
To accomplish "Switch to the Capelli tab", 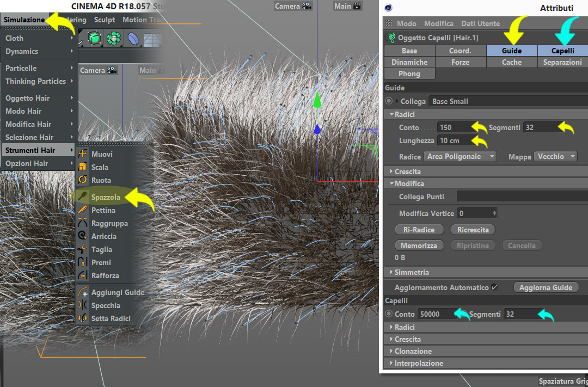I will (x=562, y=51).
